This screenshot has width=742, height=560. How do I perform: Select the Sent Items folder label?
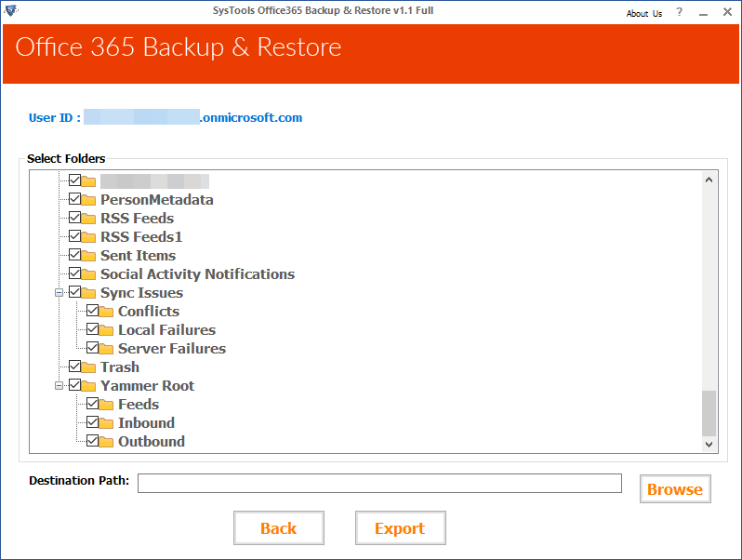[138, 256]
